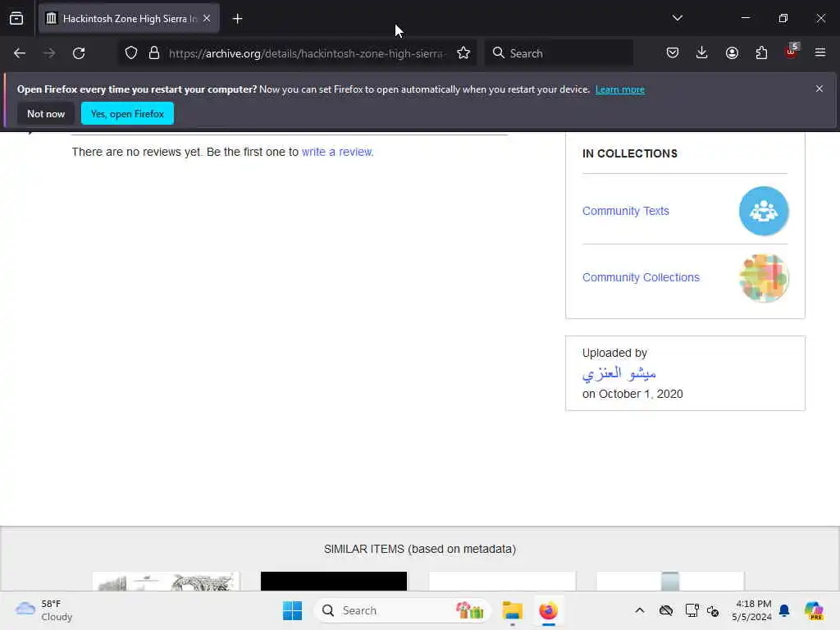Viewport: 840px width, 630px height.
Task: Open the Community Texts collection link
Action: point(625,211)
